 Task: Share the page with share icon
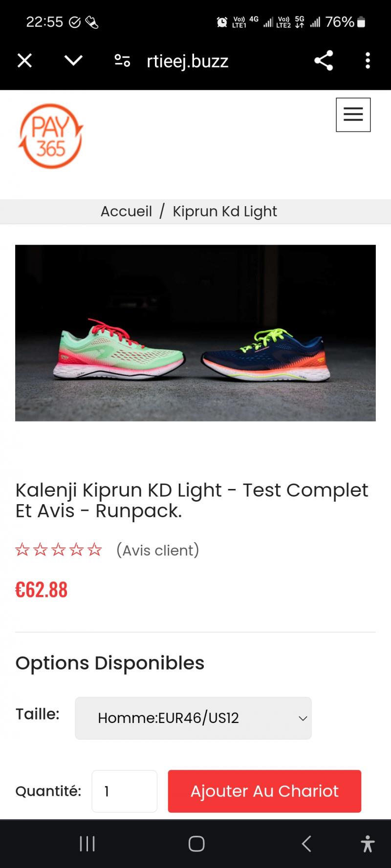point(324,61)
